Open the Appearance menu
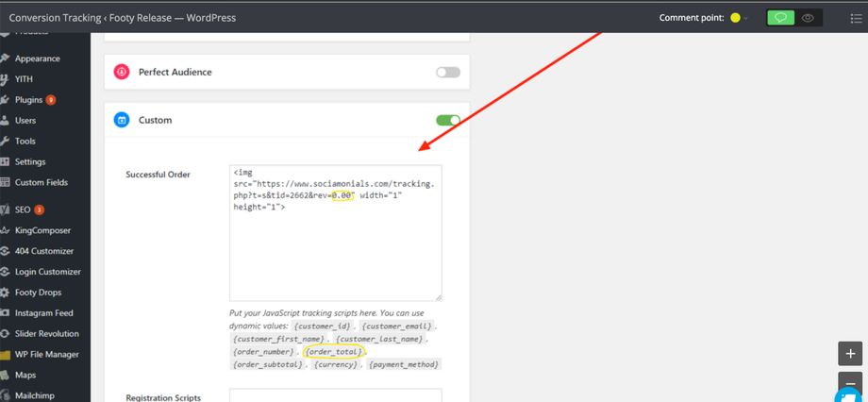This screenshot has width=868, height=402. click(x=37, y=59)
